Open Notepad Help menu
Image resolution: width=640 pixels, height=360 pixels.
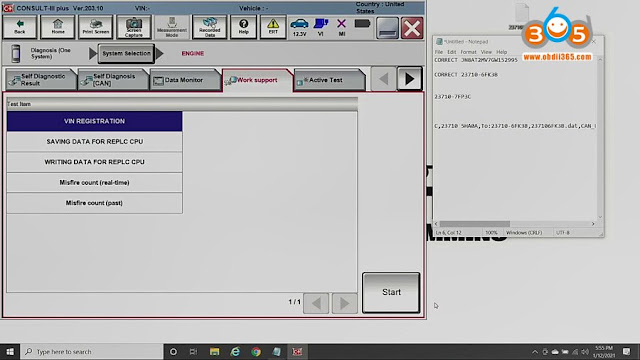502,52
